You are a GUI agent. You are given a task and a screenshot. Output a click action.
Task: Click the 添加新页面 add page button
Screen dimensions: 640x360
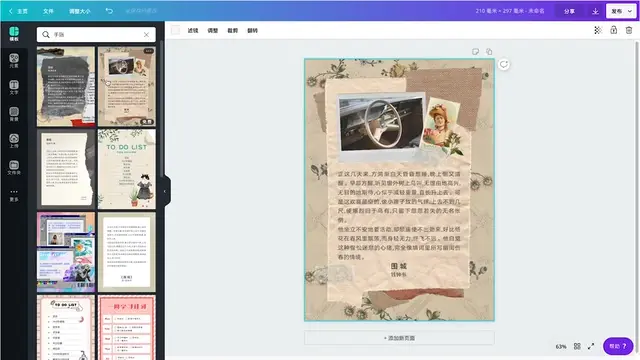click(399, 338)
